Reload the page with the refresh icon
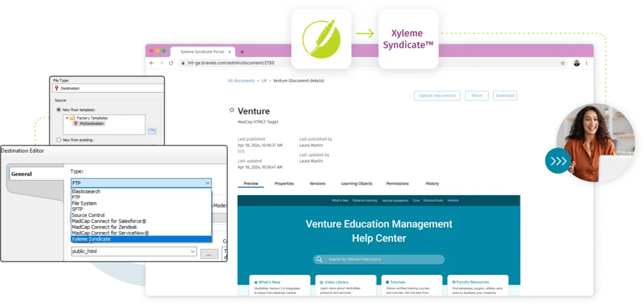 [x=171, y=63]
